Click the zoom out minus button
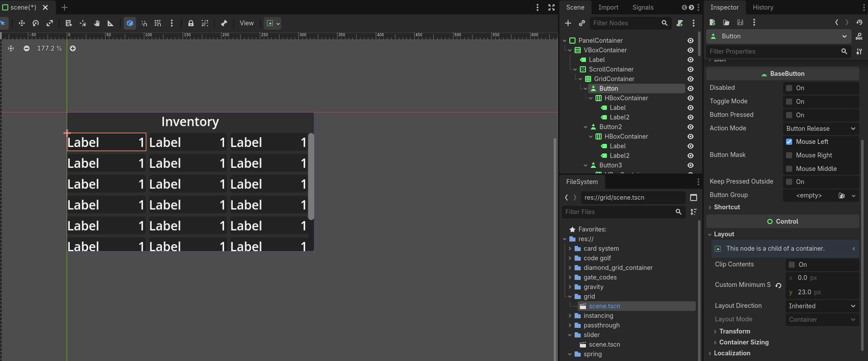The height and width of the screenshot is (361, 868). 27,48
